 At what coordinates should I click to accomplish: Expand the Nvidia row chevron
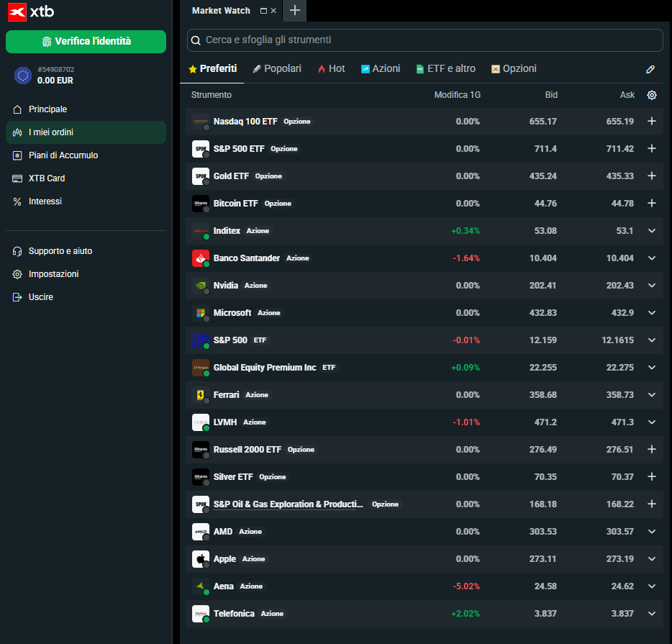pos(651,286)
